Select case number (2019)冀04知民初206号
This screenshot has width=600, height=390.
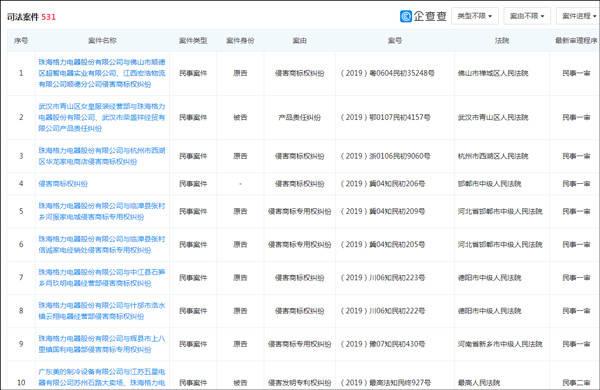tap(383, 184)
